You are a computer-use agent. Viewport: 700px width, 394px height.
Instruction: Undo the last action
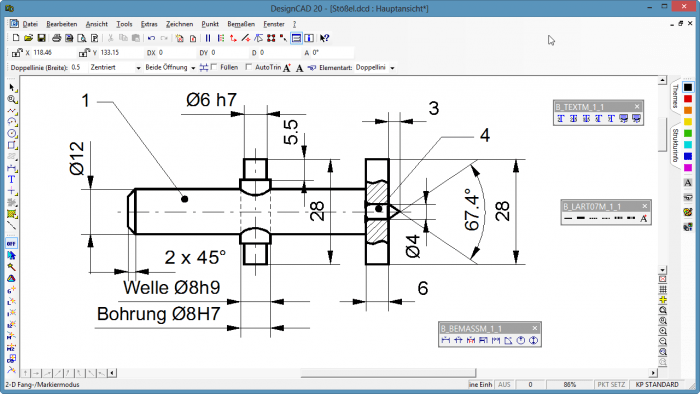click(151, 38)
